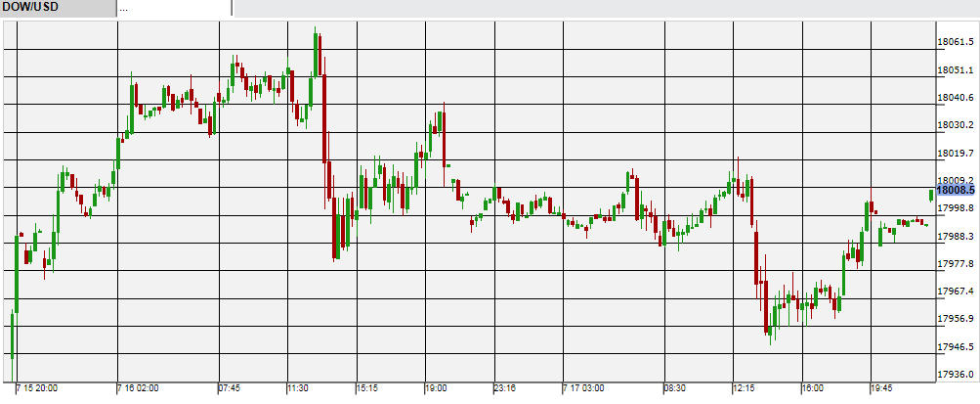Select the 17967.4 price level label
Screen dimensions: 980x404
[956, 292]
